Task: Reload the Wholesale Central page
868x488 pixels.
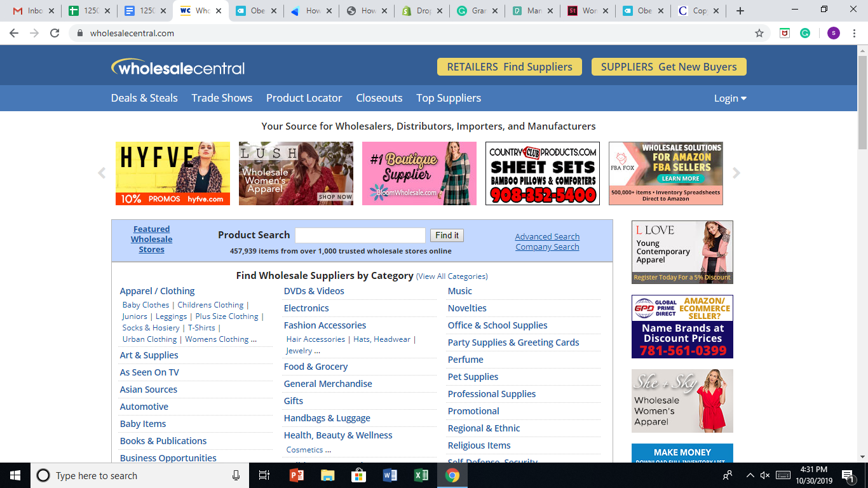Action: 55,33
